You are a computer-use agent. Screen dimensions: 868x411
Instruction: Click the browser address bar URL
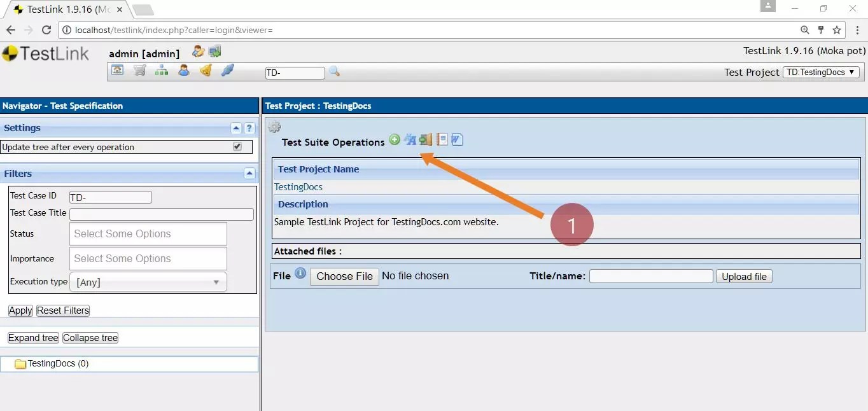point(174,30)
